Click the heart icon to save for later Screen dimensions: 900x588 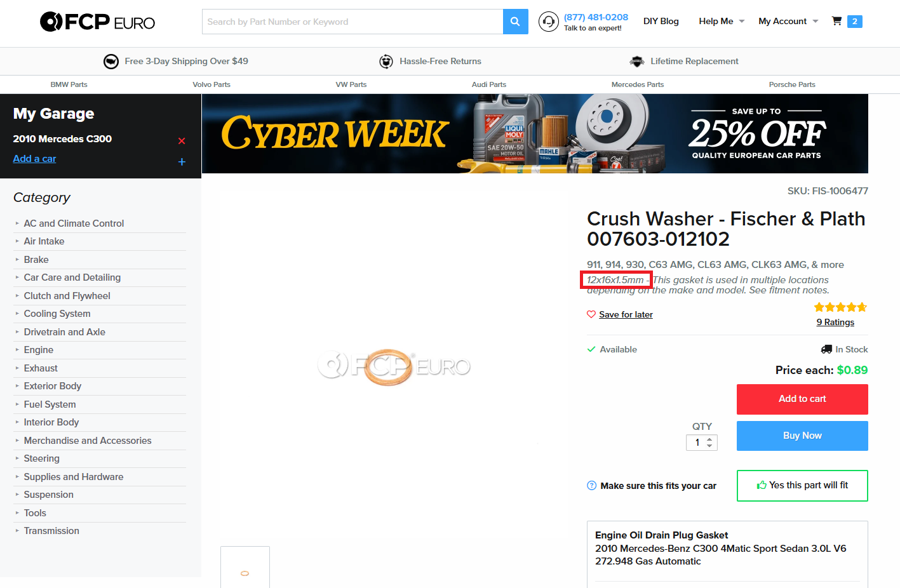tap(591, 314)
